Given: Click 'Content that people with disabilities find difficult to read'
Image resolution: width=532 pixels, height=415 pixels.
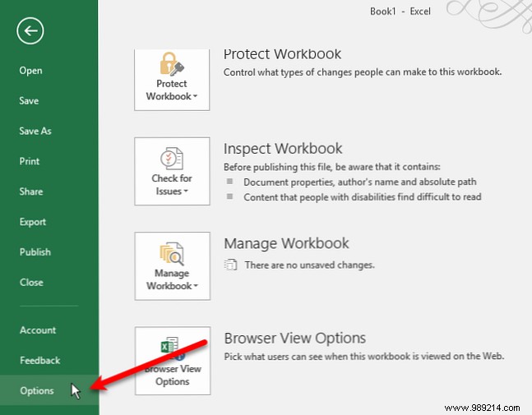Looking at the screenshot, I should (x=363, y=196).
